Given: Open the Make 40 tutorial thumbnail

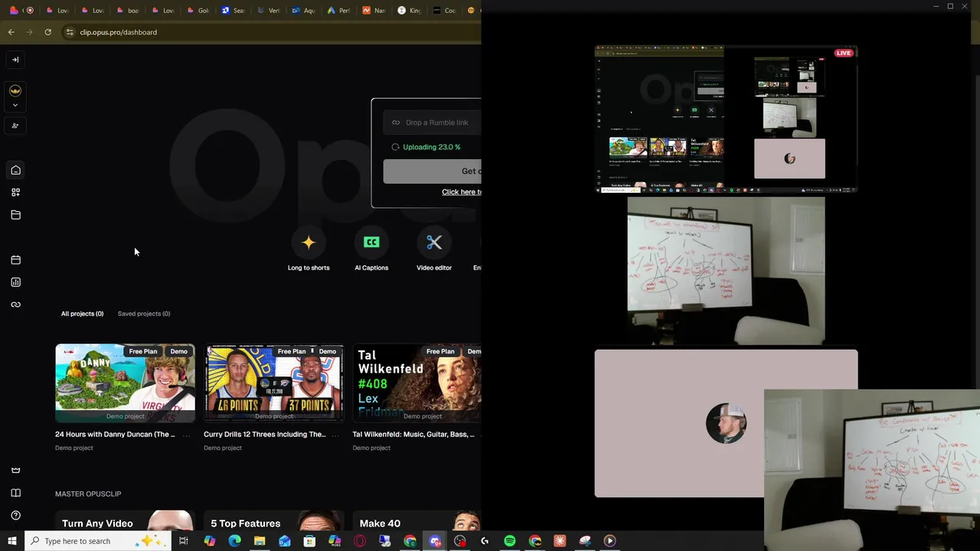Looking at the screenshot, I should coord(416,520).
